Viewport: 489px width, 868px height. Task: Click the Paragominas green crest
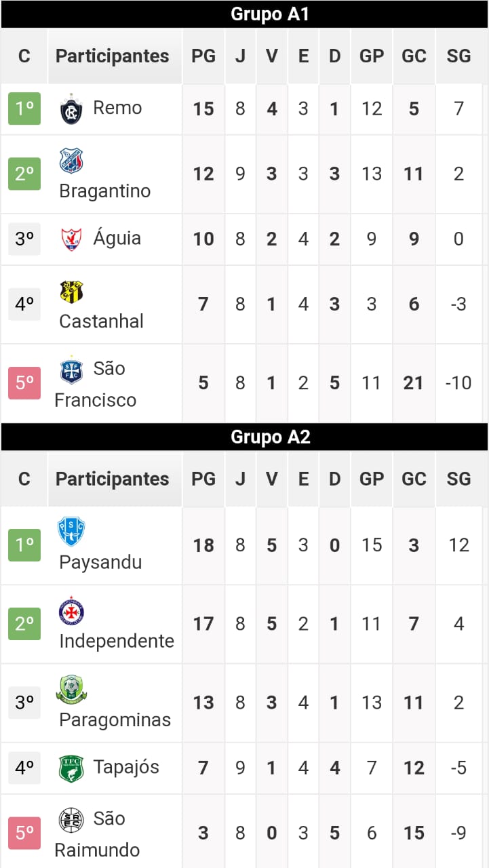tap(71, 689)
